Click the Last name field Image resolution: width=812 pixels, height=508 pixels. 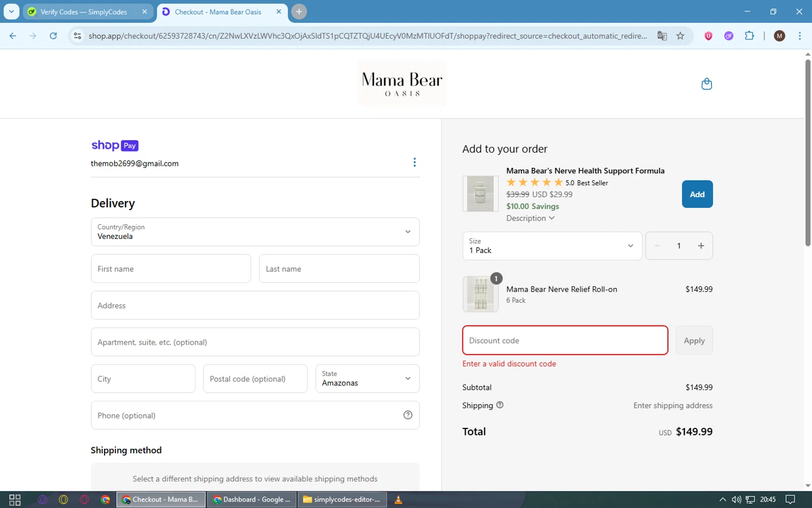point(339,269)
